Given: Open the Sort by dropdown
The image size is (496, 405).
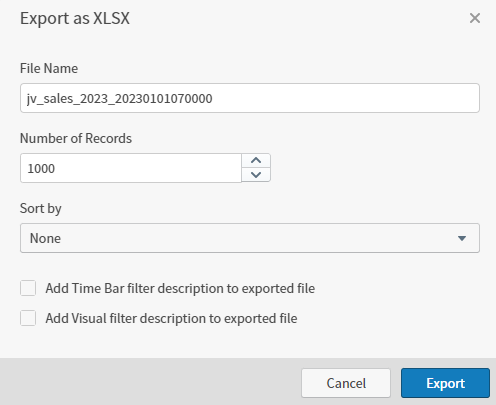Looking at the screenshot, I should coord(250,238).
